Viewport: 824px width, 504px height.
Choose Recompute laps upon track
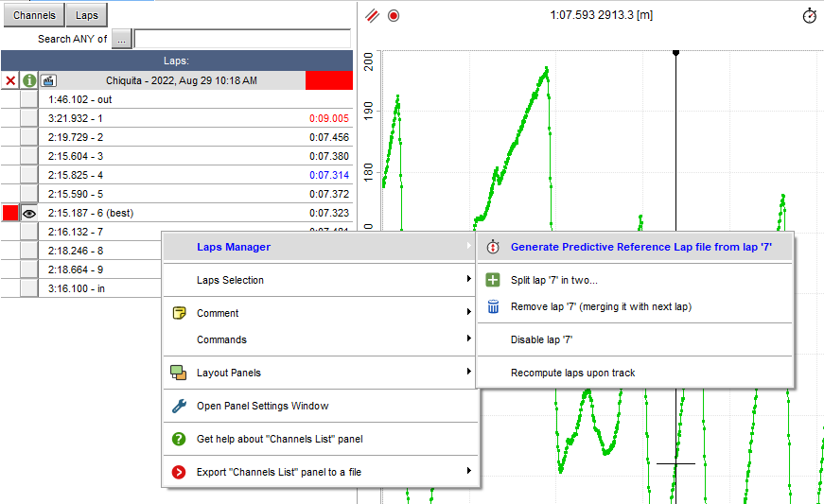pyautogui.click(x=572, y=373)
